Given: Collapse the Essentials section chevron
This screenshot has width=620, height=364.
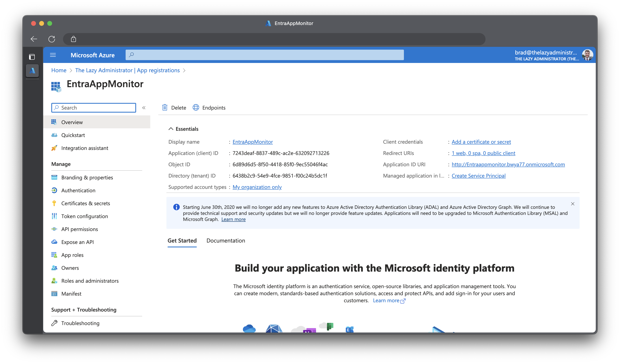Looking at the screenshot, I should (x=171, y=129).
